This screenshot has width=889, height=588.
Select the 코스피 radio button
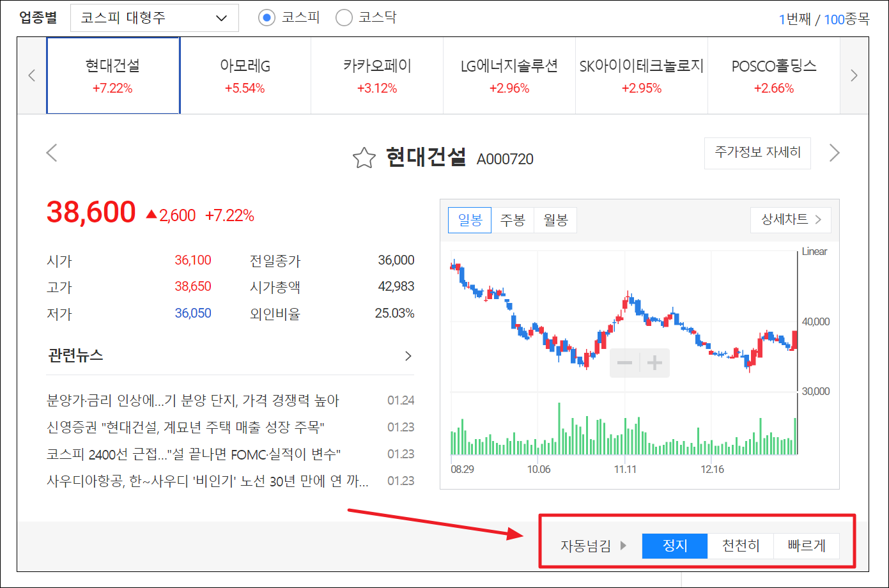coord(267,18)
